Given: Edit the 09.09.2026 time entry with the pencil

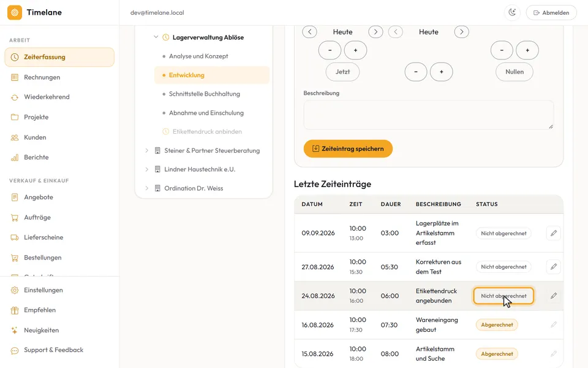Looking at the screenshot, I should pyautogui.click(x=554, y=233).
